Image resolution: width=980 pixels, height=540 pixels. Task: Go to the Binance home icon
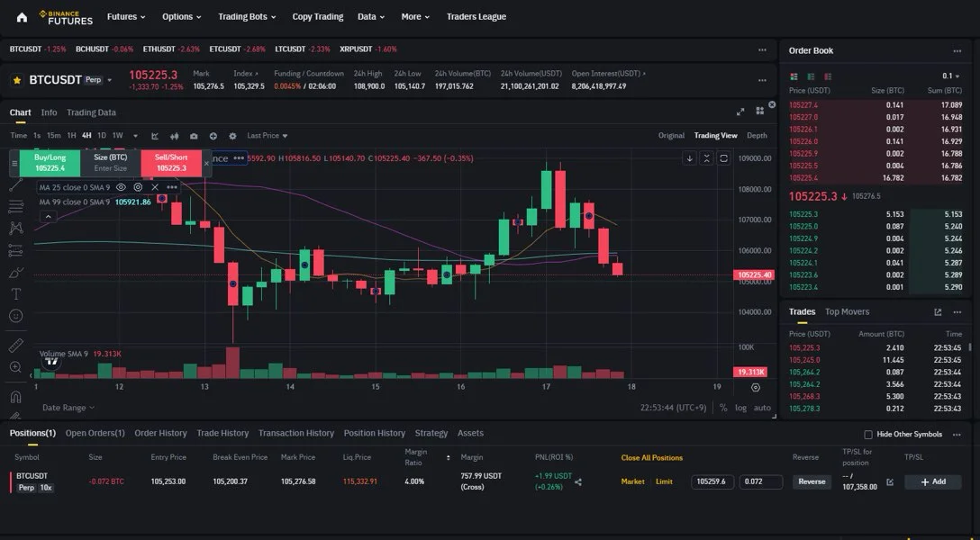click(x=22, y=17)
